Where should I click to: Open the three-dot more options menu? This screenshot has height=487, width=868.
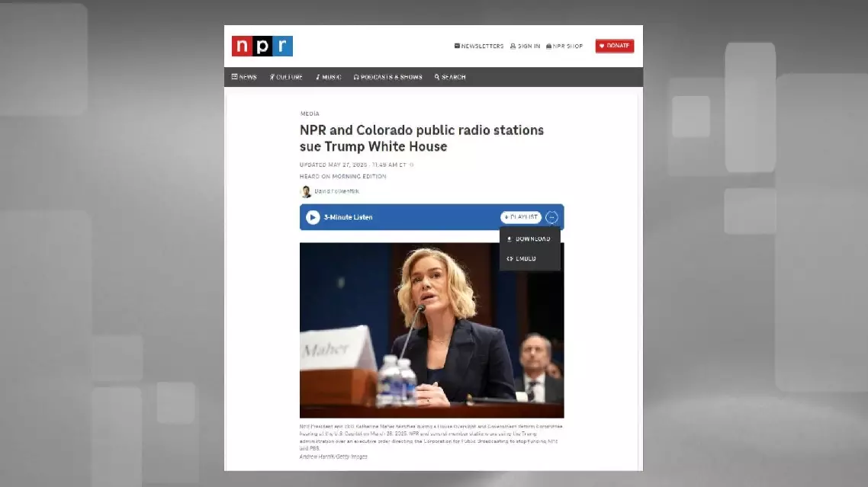pos(551,217)
